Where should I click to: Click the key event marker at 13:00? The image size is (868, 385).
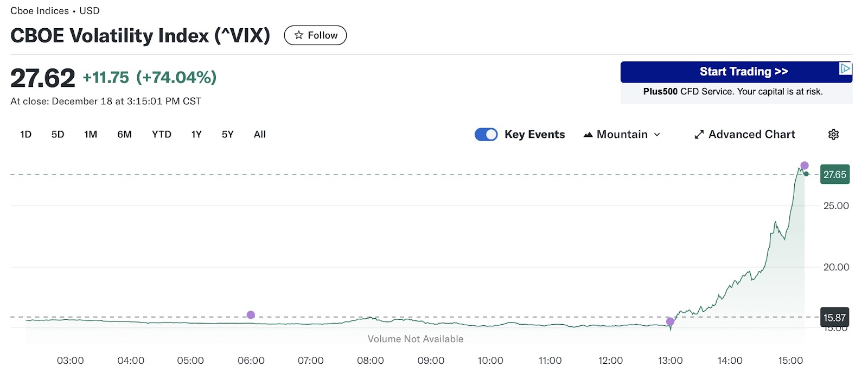click(670, 321)
